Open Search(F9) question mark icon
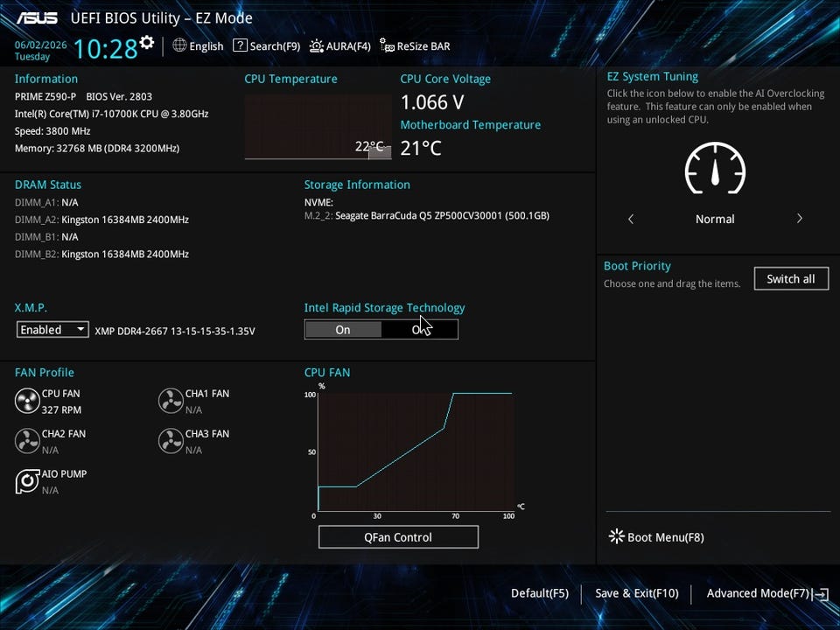This screenshot has width=840, height=630. 240,45
